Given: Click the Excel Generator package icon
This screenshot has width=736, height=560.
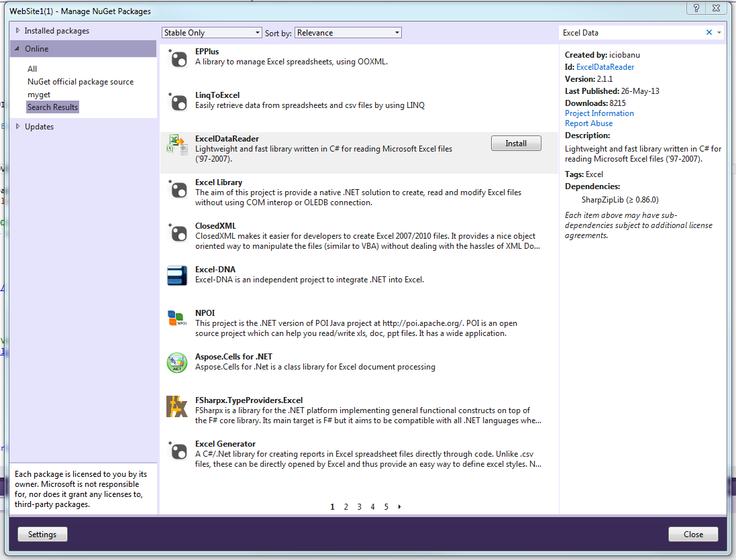Looking at the screenshot, I should coord(178,451).
